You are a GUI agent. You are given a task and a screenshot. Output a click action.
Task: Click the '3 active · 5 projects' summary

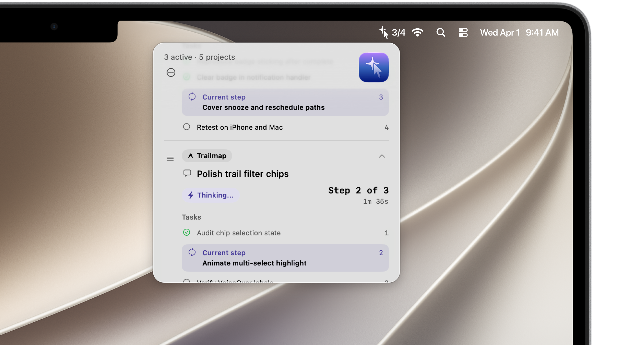click(199, 57)
